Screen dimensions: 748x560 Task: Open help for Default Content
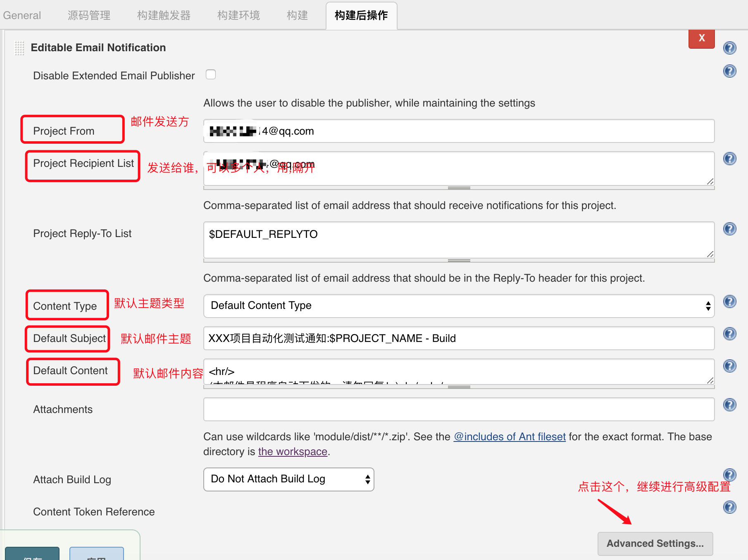tap(730, 366)
